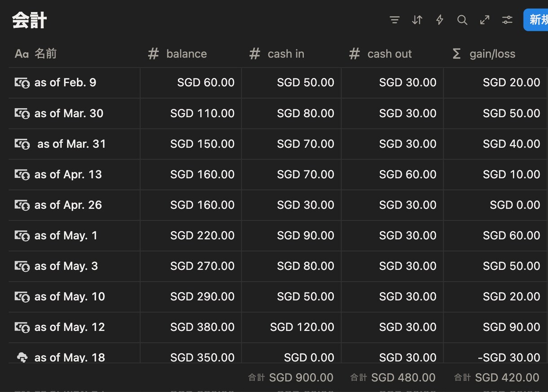Select gain/loss cell SGD 10.00
The height and width of the screenshot is (392, 548).
click(x=496, y=174)
